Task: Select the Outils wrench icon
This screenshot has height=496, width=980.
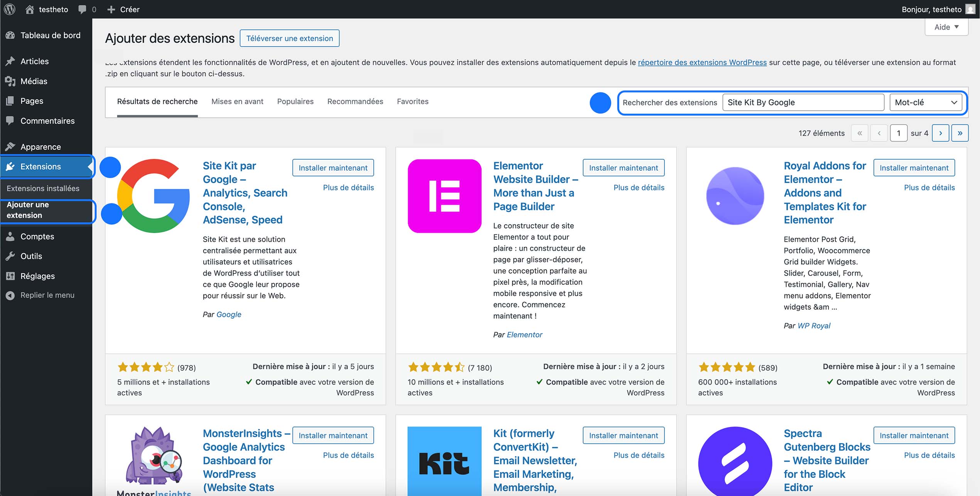Action: click(x=11, y=256)
